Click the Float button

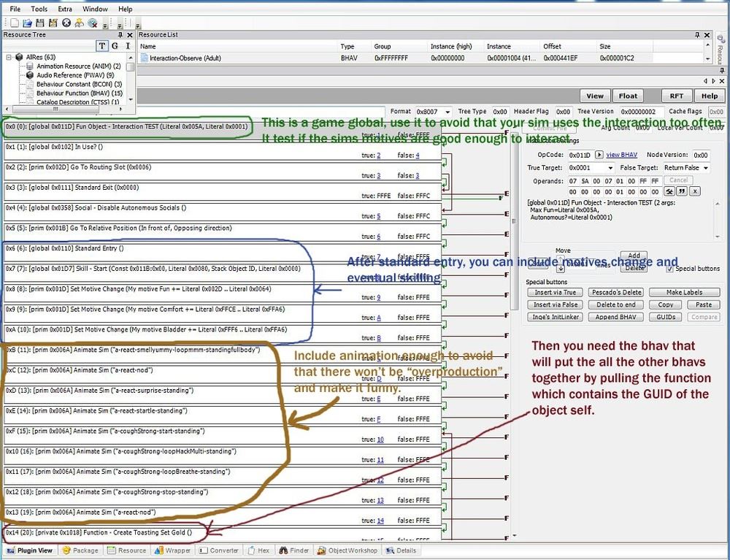pos(628,96)
